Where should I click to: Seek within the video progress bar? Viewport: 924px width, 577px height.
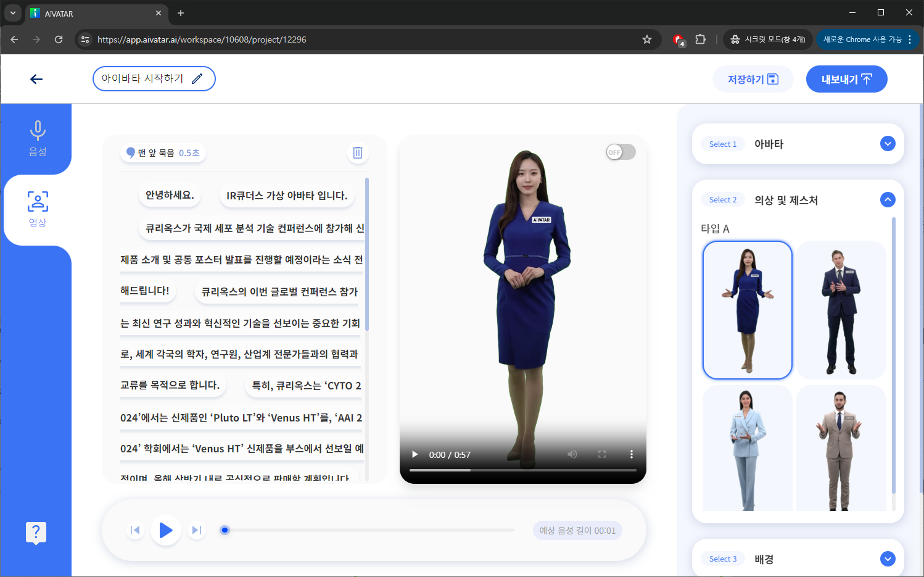point(523,470)
